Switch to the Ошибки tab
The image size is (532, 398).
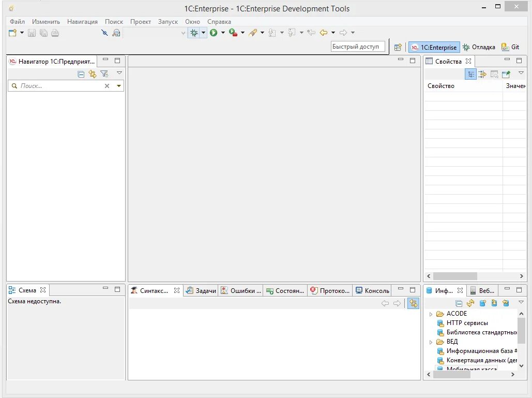(241, 291)
